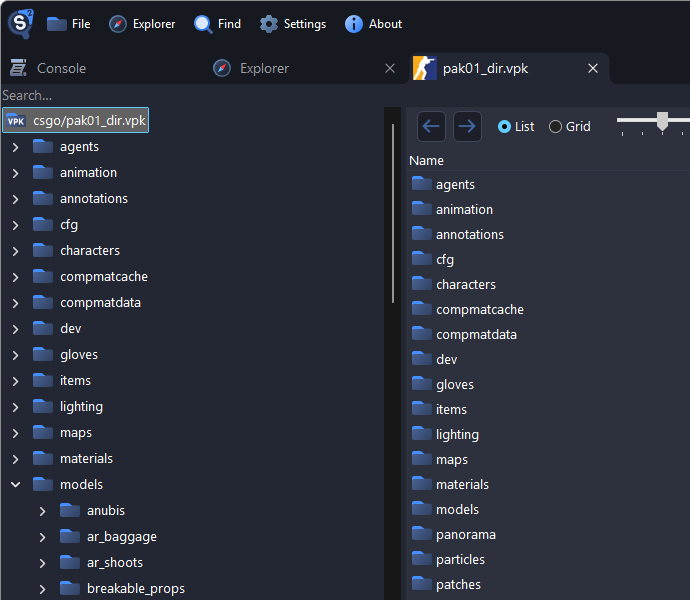Screen dimensions: 690x600
Task: Select gloves label in the tree
Action: tap(79, 355)
